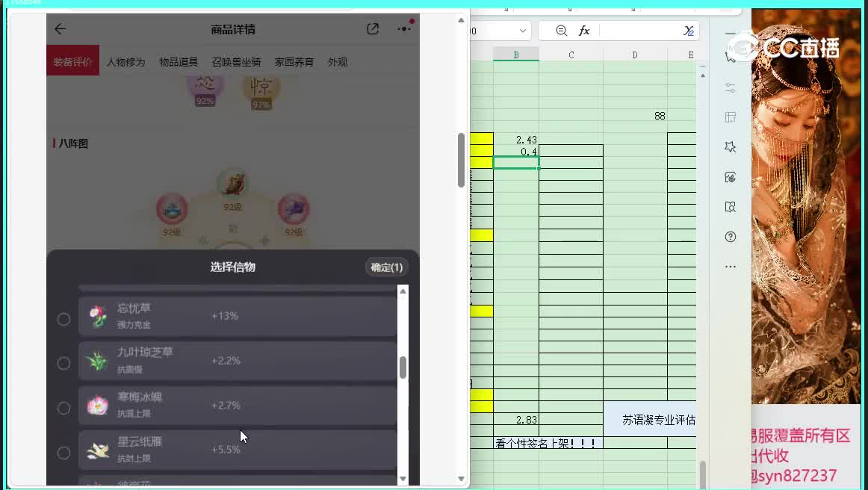Switch to the 召唤兽坐骑 tab
Screen dimensions: 868x490
pyautogui.click(x=236, y=62)
